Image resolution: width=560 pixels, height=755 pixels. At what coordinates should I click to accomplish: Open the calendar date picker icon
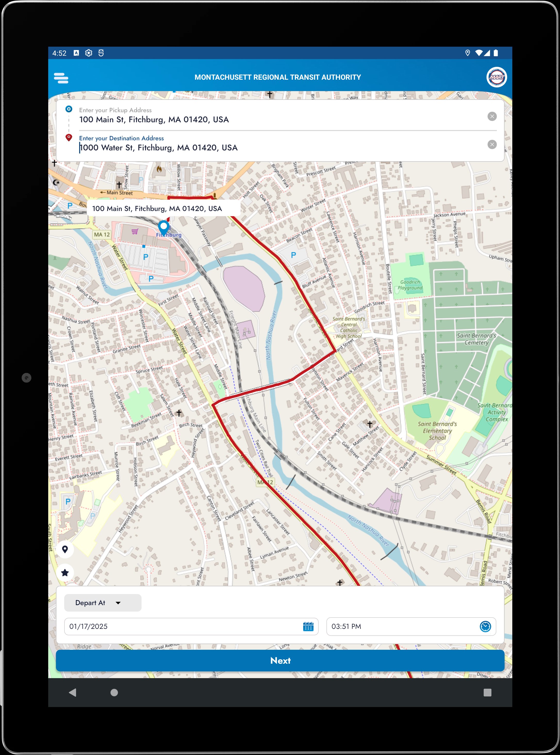click(x=308, y=627)
